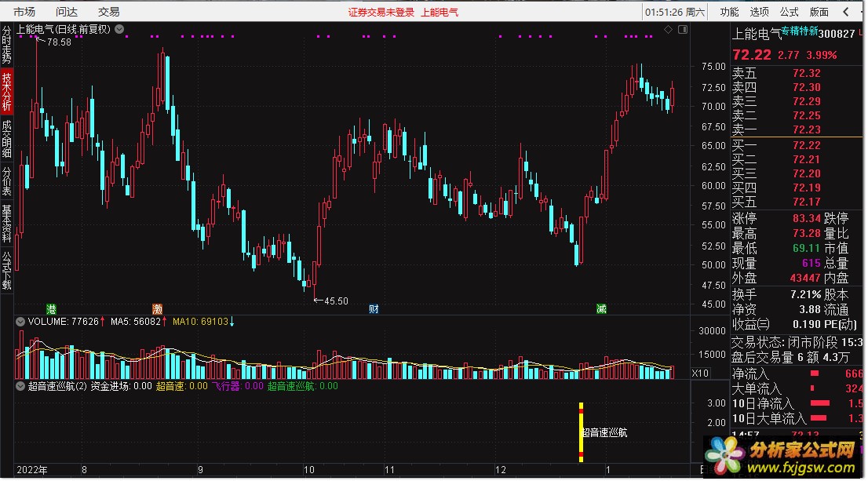Click the left chevron in the top bar
This screenshot has width=868, height=481.
click(846, 12)
